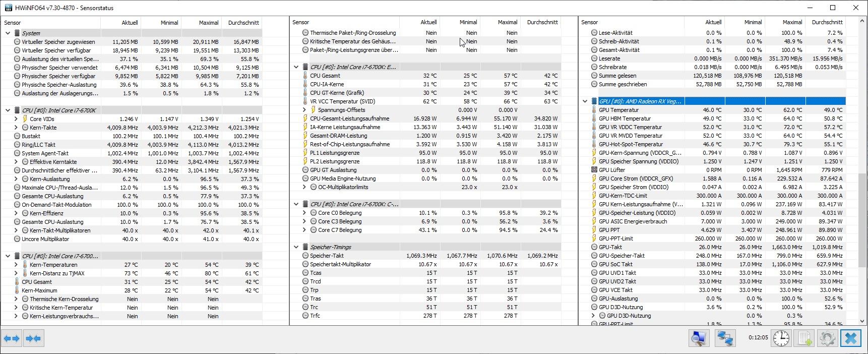Click the Aktuell column header in left panel

(121, 23)
